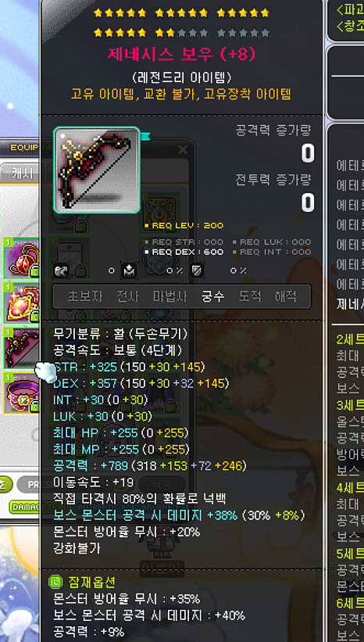Click the Genesis Bow item thumbnail
This screenshot has height=642, width=364.
click(x=97, y=170)
